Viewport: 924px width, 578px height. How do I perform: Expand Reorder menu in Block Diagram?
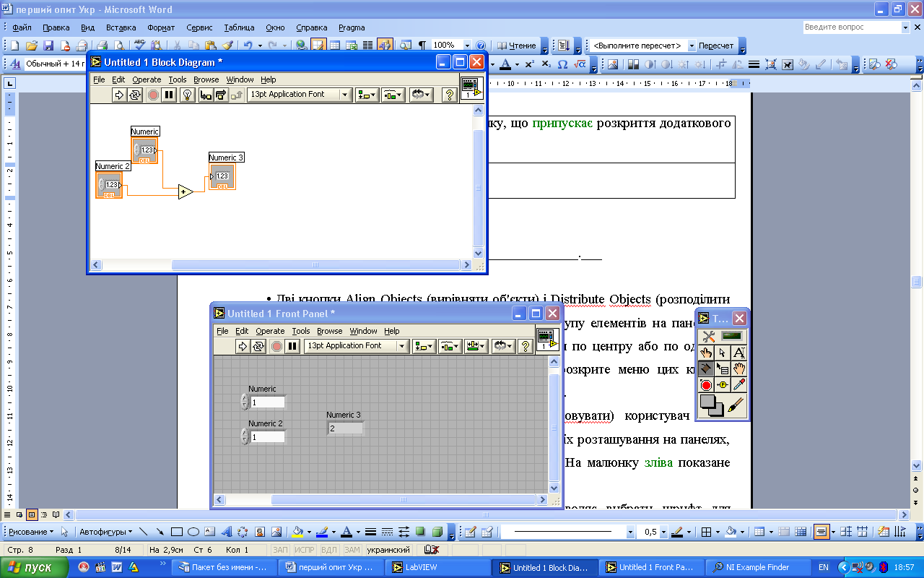pos(421,95)
